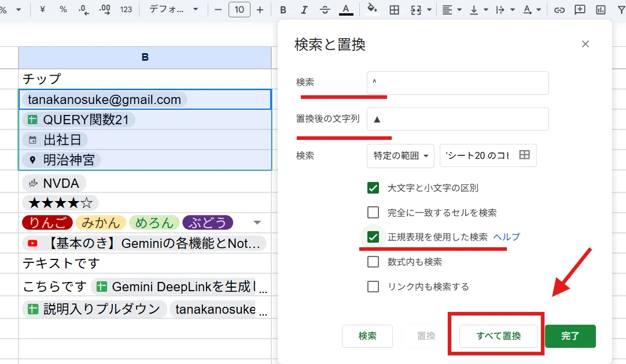Click the YouTube Gemini video chip
Image resolution: width=626 pixels, height=364 pixels.
(144, 243)
